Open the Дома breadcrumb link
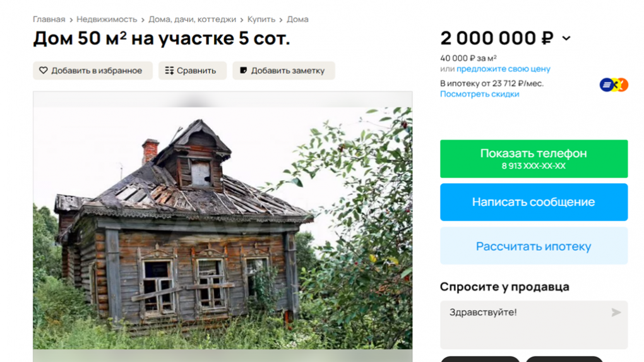 pyautogui.click(x=297, y=20)
